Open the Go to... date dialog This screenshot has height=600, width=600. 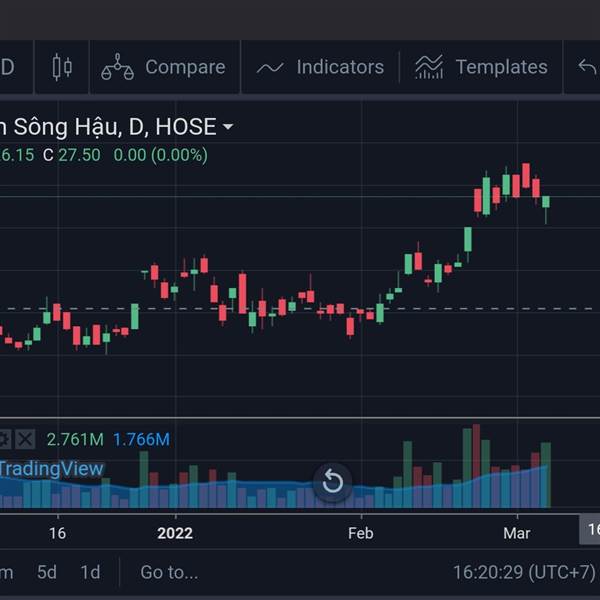click(x=169, y=572)
